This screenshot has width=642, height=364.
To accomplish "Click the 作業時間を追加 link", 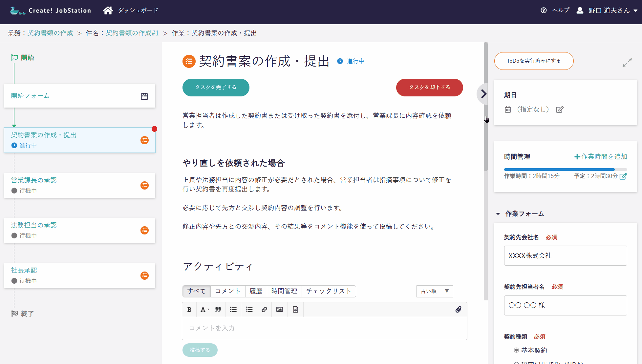I will tap(601, 157).
